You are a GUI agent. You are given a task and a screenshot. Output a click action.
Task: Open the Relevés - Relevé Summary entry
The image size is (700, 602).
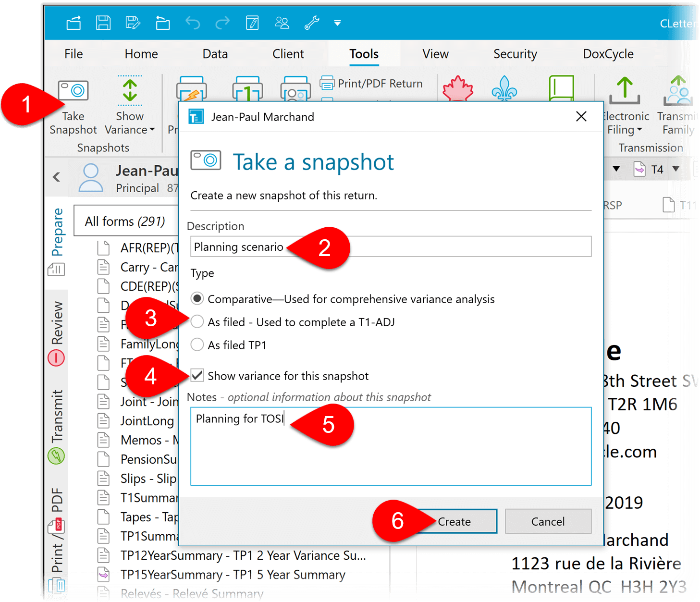pyautogui.click(x=181, y=594)
